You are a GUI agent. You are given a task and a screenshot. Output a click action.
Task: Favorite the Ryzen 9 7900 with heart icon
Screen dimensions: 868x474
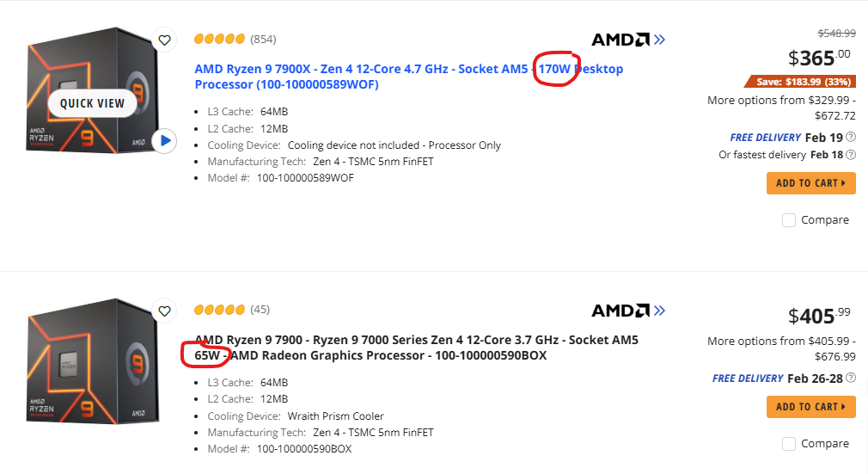(x=165, y=311)
